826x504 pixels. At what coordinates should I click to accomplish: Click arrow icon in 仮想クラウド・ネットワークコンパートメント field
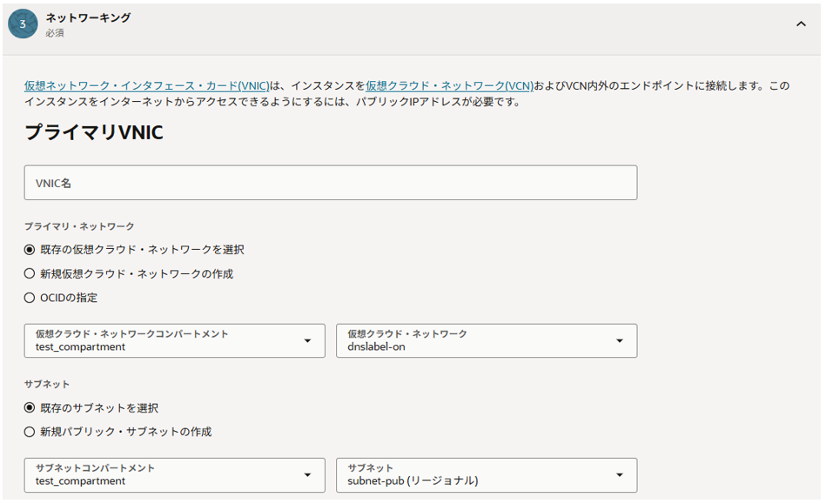[307, 341]
